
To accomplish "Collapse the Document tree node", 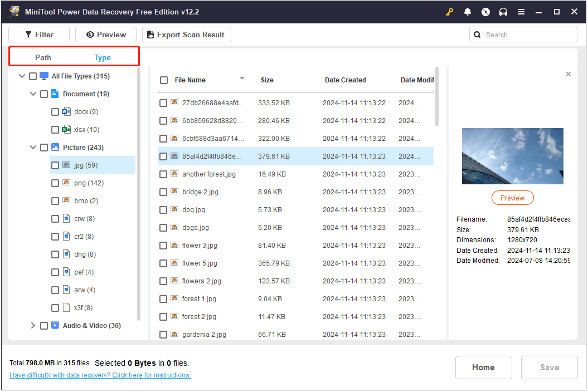I will click(33, 94).
